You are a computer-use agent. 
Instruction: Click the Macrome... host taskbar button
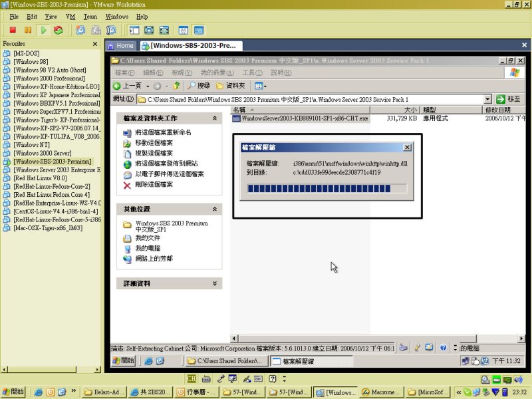(x=380, y=392)
